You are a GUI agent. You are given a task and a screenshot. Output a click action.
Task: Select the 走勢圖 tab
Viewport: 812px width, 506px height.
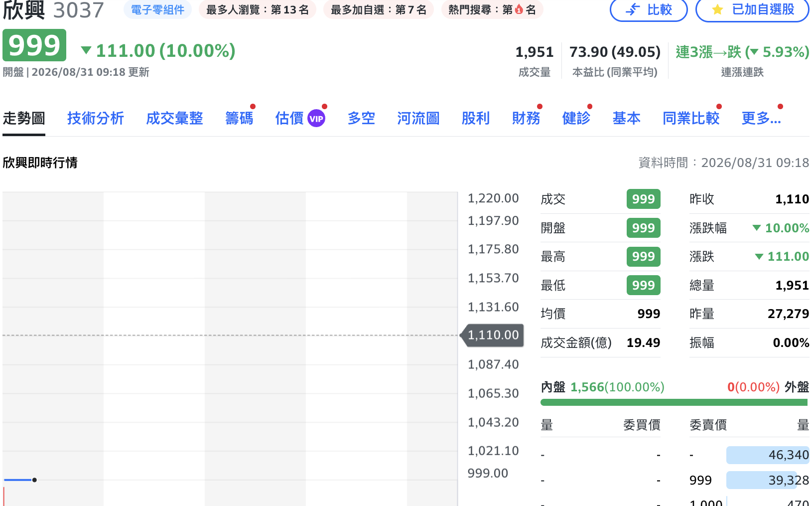pyautogui.click(x=24, y=119)
